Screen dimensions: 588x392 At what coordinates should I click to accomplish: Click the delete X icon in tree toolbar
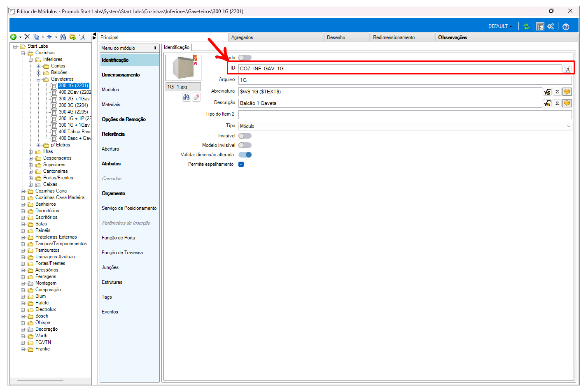pos(27,37)
